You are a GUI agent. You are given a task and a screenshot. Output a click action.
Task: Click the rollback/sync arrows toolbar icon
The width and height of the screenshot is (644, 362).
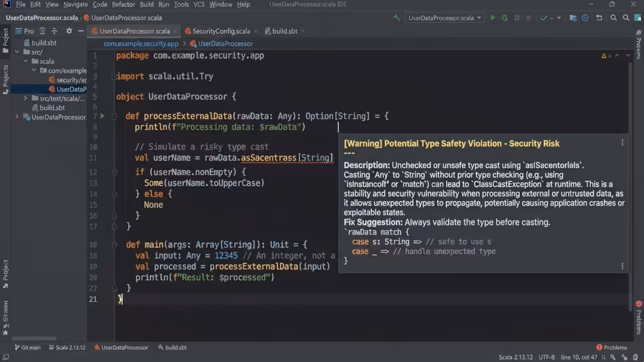(x=599, y=18)
